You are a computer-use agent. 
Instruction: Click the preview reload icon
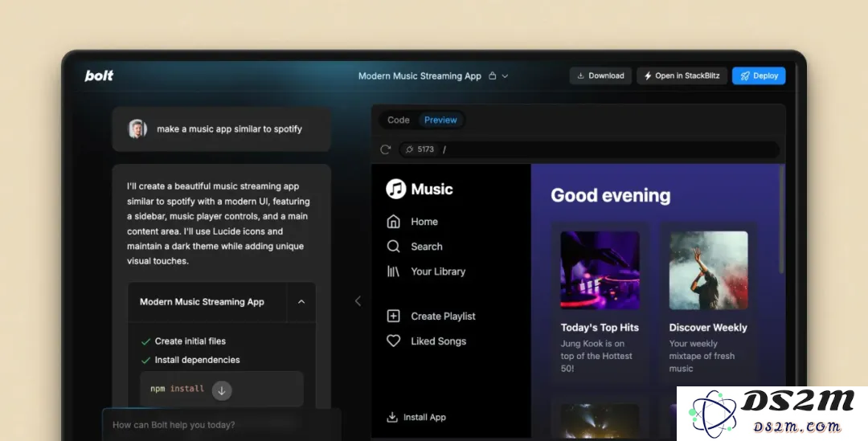(x=386, y=149)
